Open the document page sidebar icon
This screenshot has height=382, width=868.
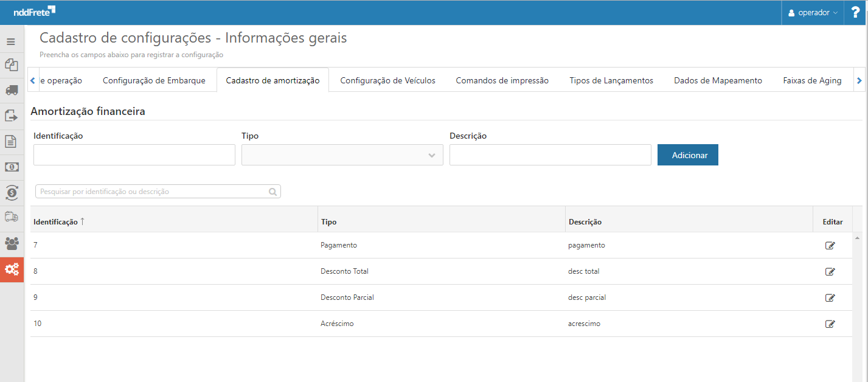tap(11, 141)
